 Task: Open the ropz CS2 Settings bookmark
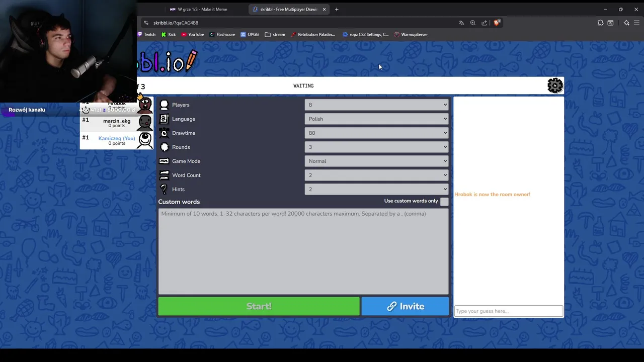365,34
